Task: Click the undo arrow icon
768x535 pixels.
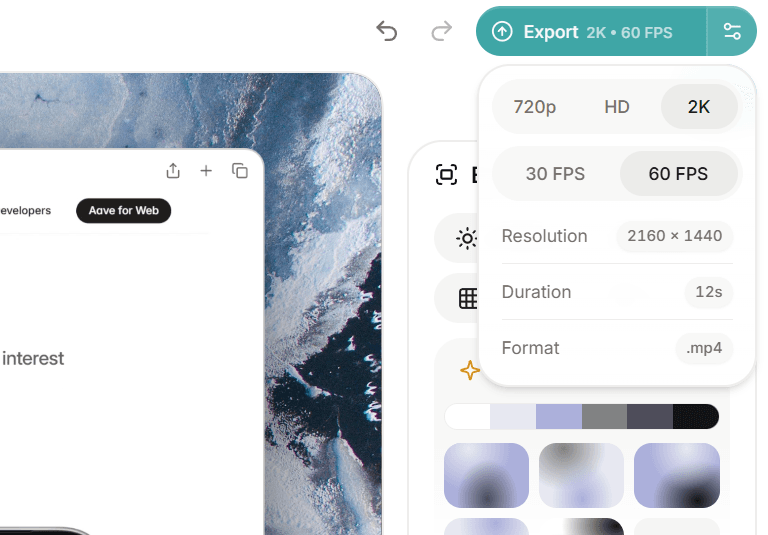Action: [x=387, y=32]
